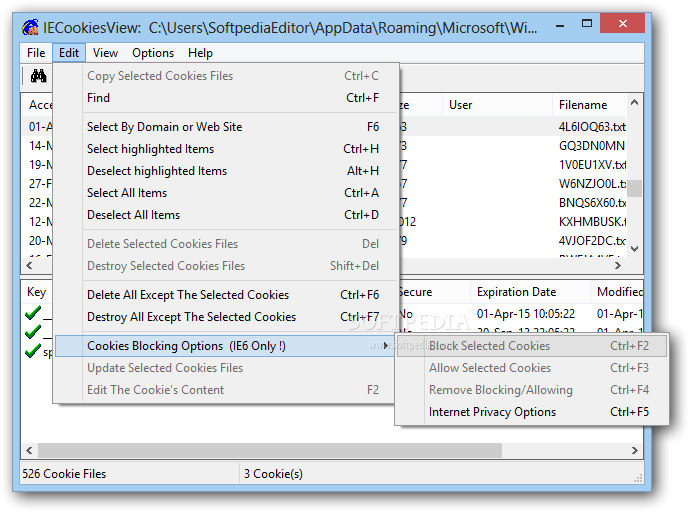
Task: Sort by the Key column header
Action: click(37, 292)
